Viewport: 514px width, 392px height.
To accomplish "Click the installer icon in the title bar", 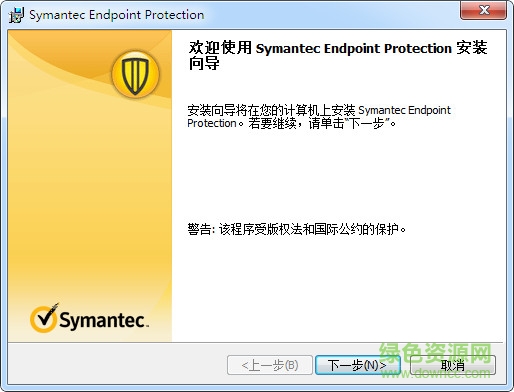I will click(16, 15).
